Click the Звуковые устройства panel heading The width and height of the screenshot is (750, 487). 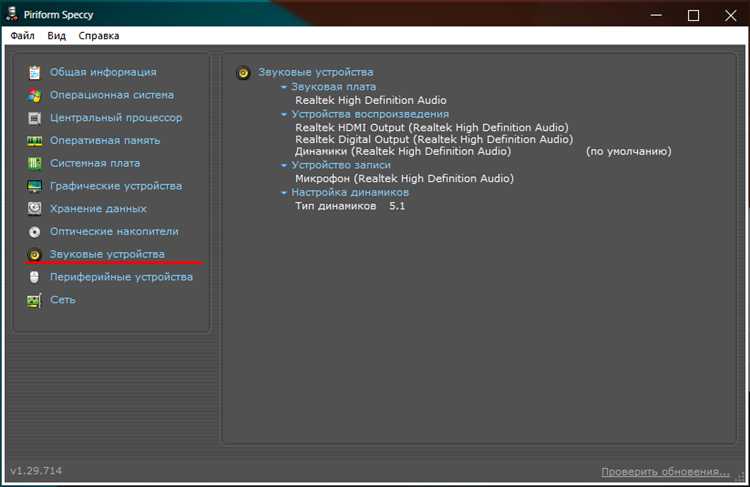315,72
